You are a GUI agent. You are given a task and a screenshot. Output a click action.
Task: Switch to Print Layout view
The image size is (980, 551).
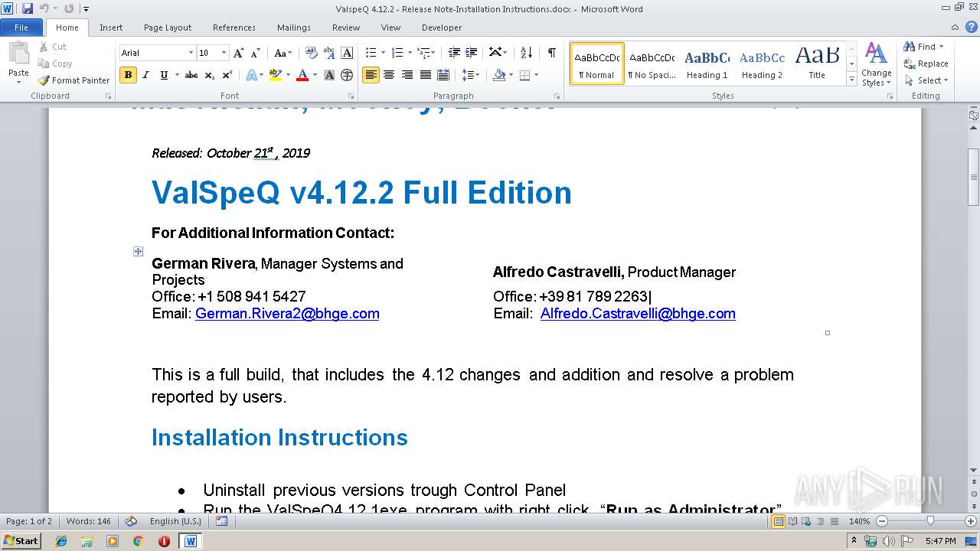[x=779, y=521]
